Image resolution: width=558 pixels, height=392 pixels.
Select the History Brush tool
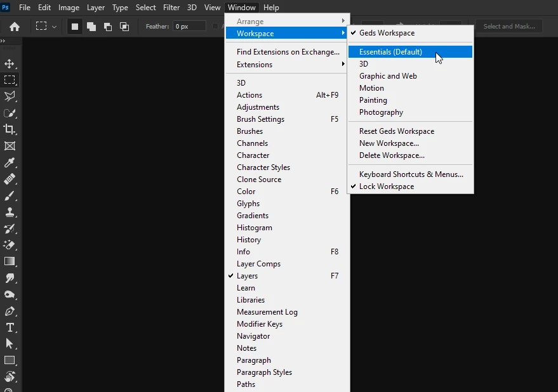point(10,228)
